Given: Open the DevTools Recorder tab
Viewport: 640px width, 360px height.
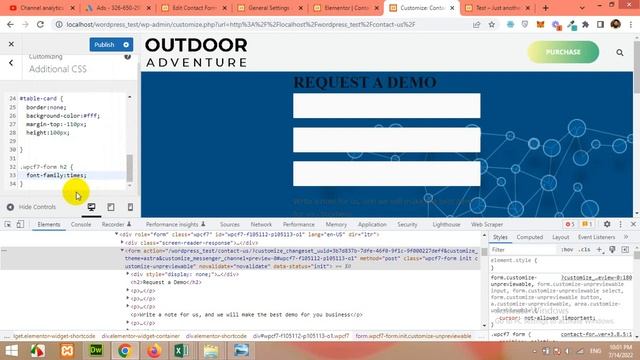Looking at the screenshot, I should tap(116, 224).
